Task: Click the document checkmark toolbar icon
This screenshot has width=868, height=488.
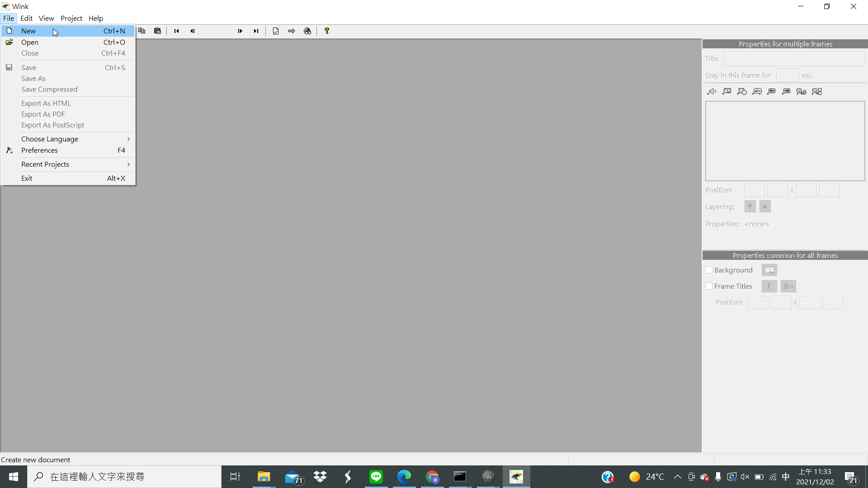Action: pos(276,31)
